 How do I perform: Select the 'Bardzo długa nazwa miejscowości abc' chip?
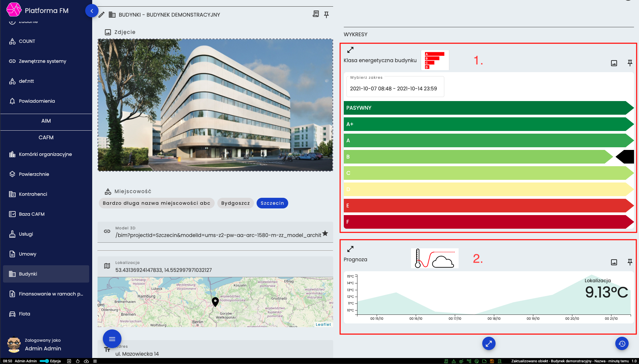156,203
